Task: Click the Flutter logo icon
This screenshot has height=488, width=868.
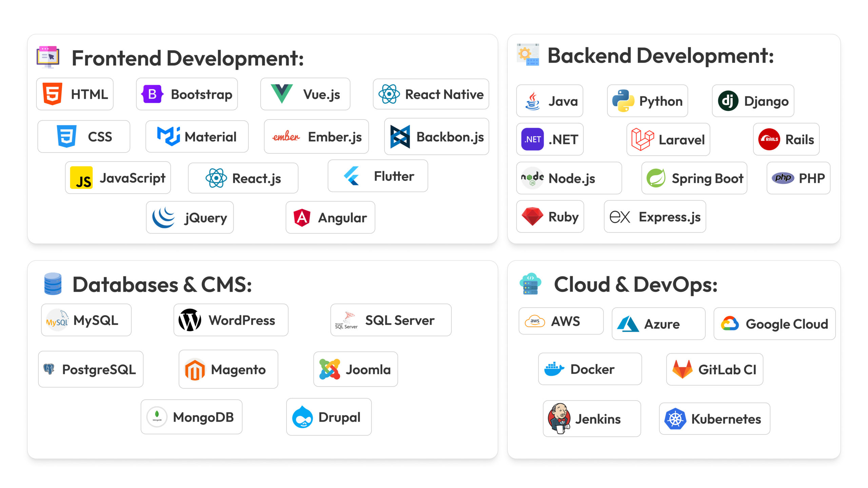Action: 352,176
